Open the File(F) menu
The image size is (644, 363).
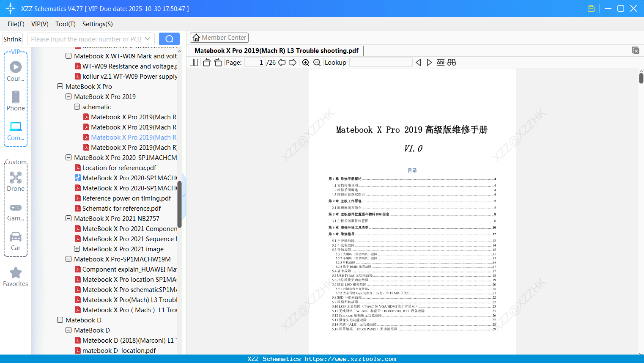click(x=16, y=24)
